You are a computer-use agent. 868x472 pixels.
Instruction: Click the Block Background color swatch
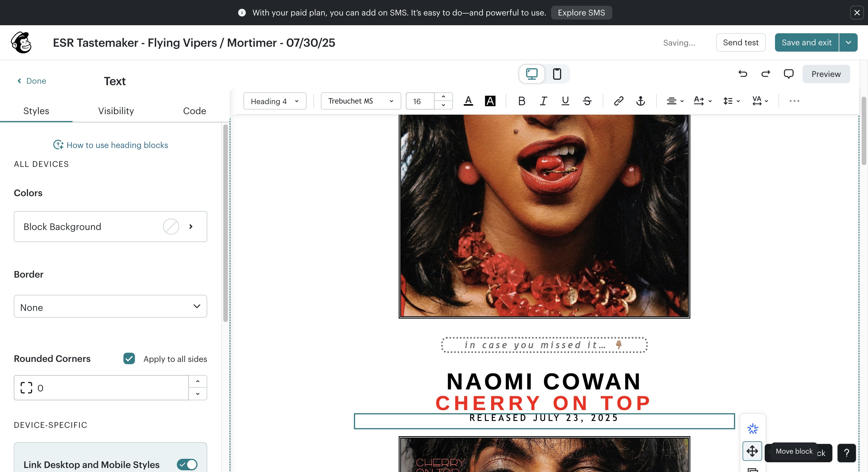[x=171, y=227]
